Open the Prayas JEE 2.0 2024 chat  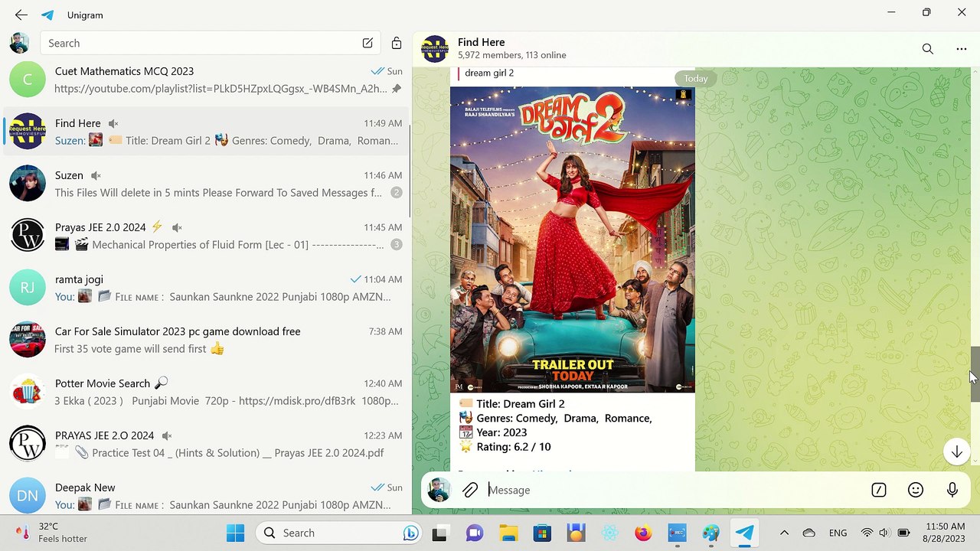[205, 236]
